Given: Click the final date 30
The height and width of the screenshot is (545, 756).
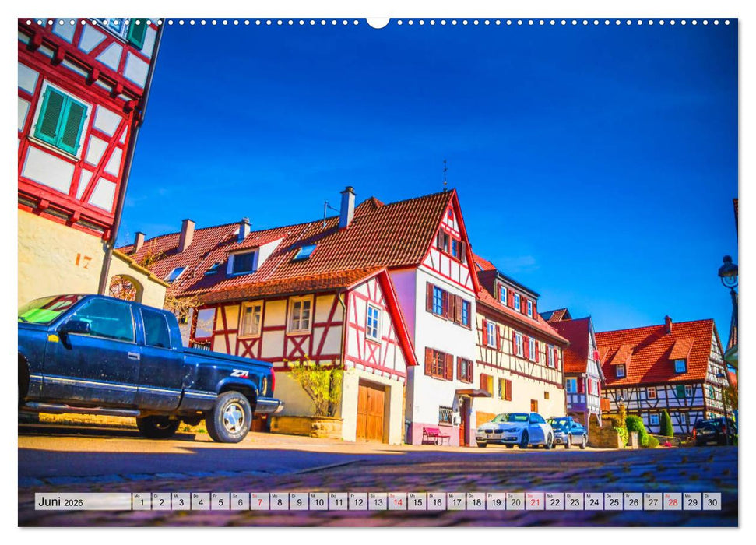Looking at the screenshot, I should click(712, 502).
